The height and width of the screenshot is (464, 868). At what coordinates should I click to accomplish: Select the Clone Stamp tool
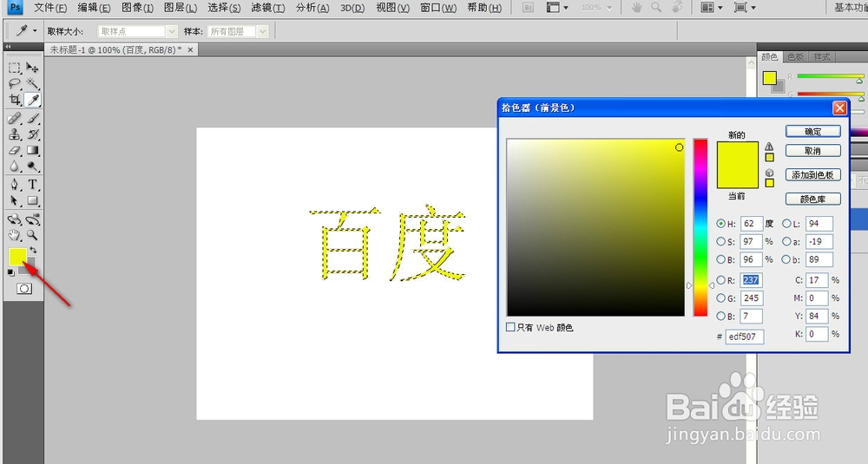point(15,134)
